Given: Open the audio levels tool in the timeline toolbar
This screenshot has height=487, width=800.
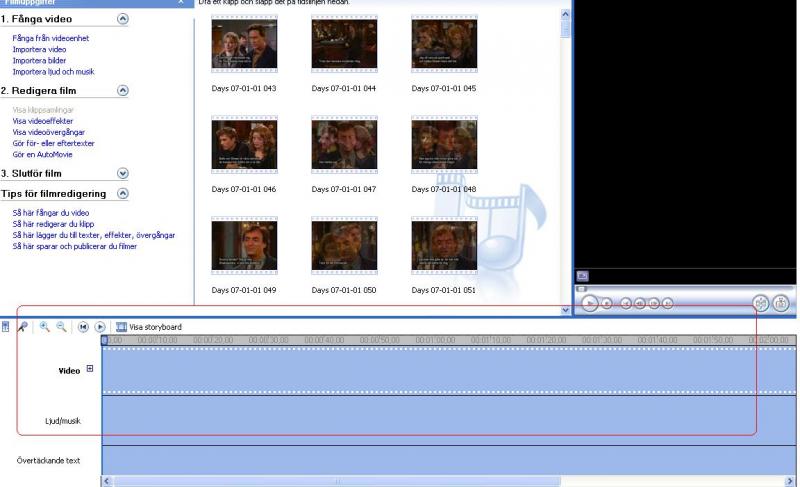Looking at the screenshot, I should click(x=6, y=327).
